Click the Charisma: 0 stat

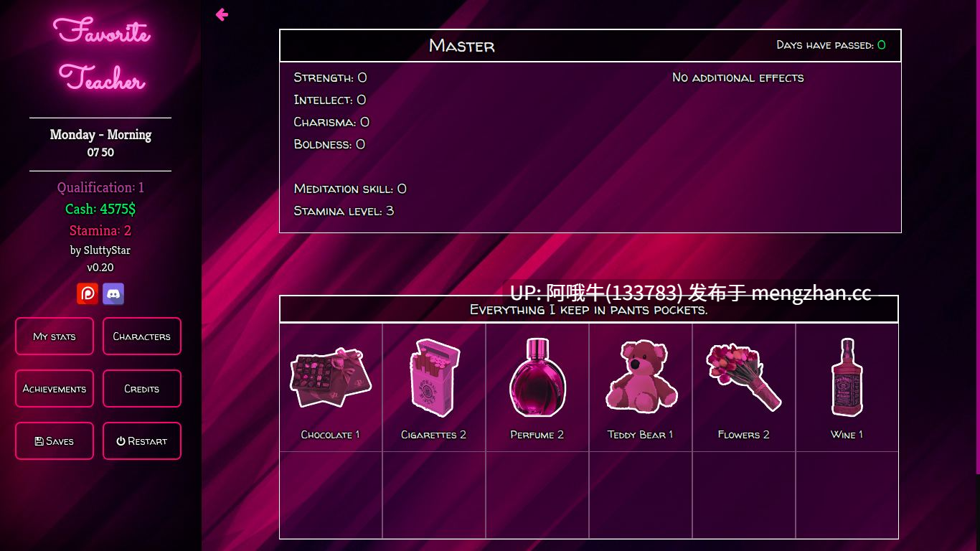click(331, 122)
